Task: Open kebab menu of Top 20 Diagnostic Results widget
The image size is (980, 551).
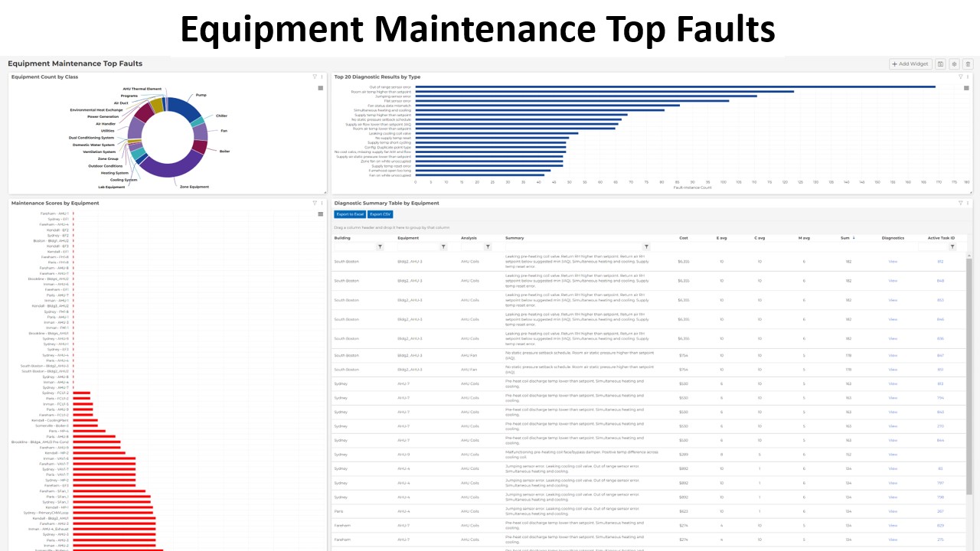Action: [968, 77]
